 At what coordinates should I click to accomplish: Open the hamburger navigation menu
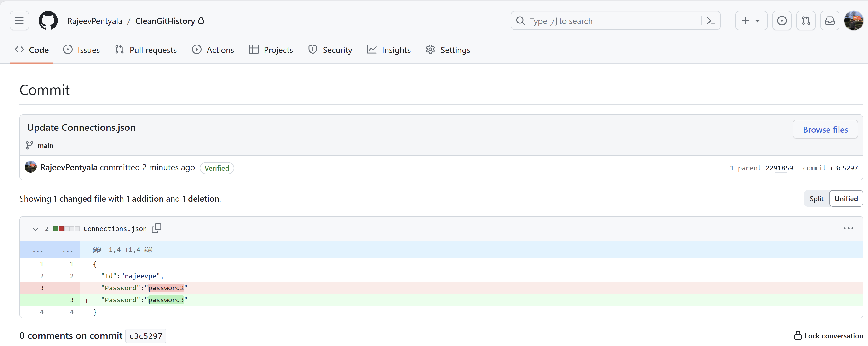pos(19,21)
